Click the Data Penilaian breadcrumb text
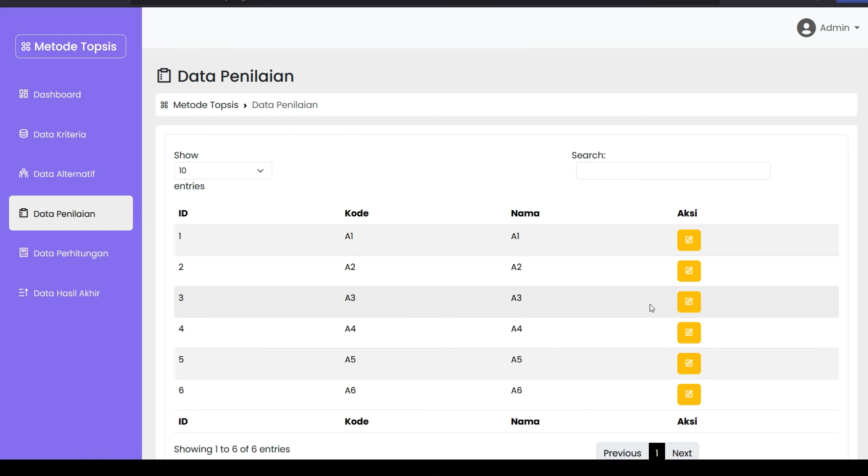Image resolution: width=868 pixels, height=476 pixels. click(x=285, y=105)
